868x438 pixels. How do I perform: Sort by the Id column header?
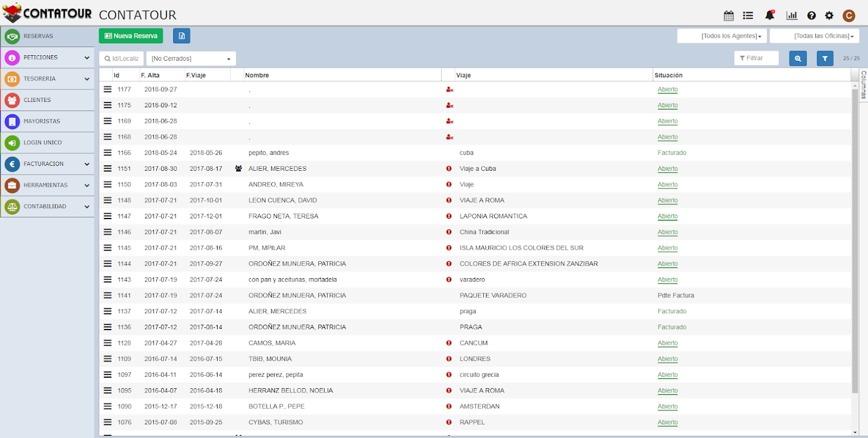click(x=117, y=76)
